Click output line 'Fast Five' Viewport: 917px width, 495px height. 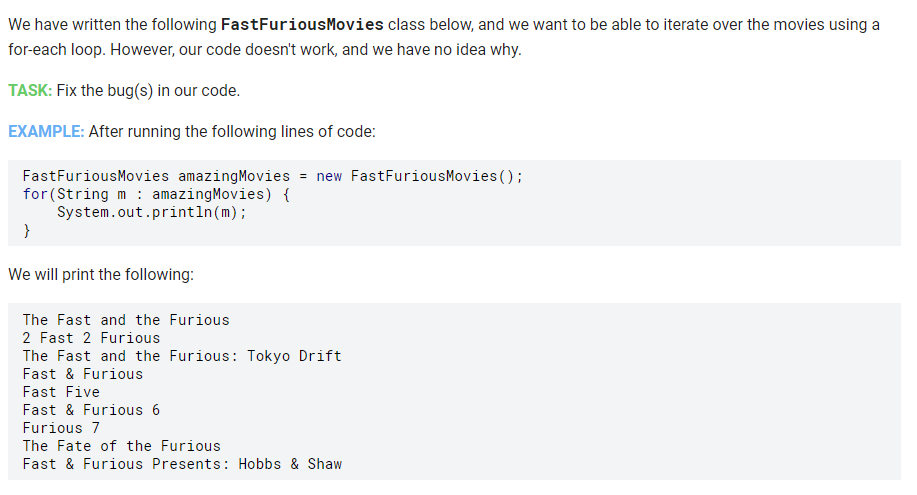[x=61, y=392]
